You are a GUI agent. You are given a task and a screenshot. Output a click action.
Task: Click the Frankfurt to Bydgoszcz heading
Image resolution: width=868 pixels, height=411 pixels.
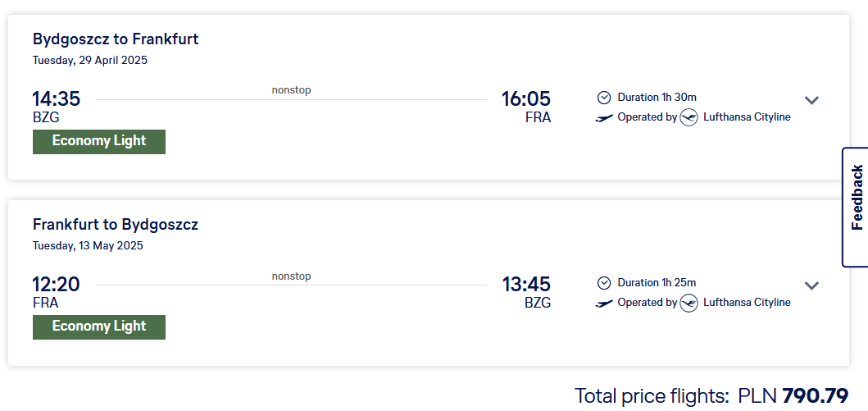pyautogui.click(x=116, y=225)
